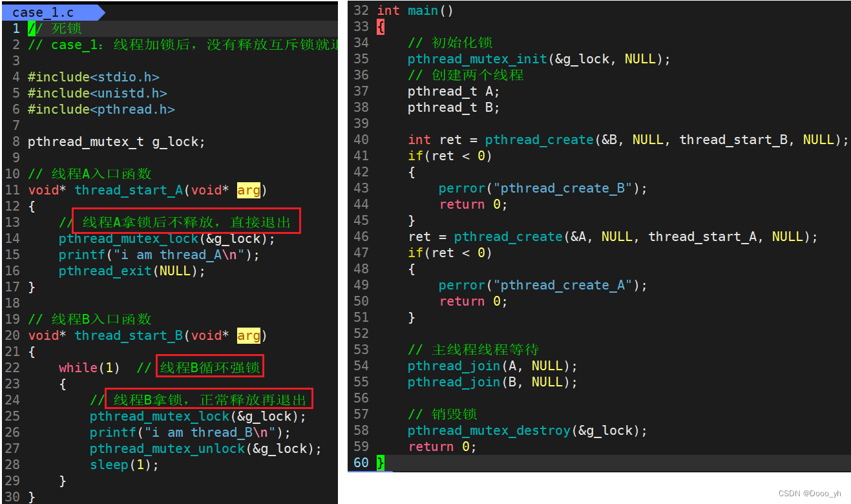Click the "// 死锁" comment on line 1
Screen dimensions: 851x504
(55, 28)
